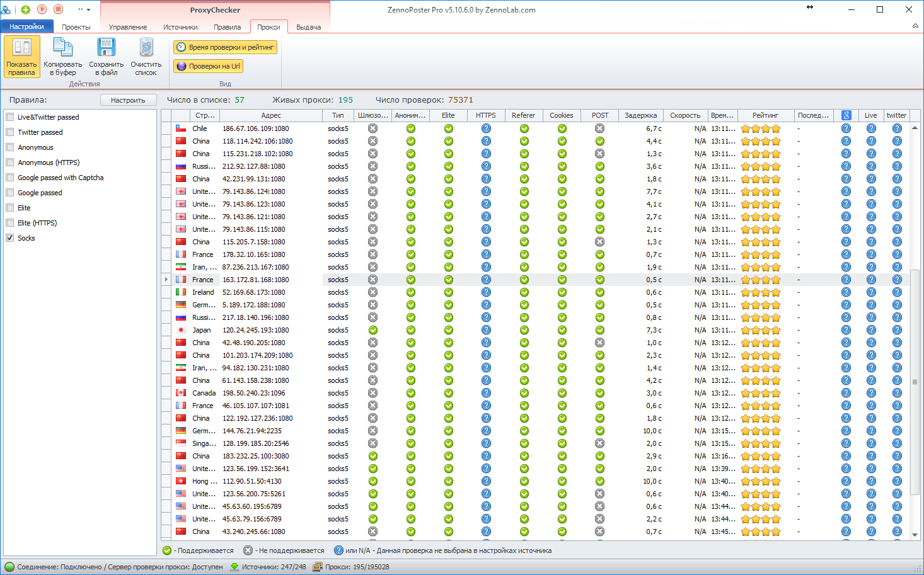Click the green plus add icon
This screenshot has height=575, width=924.
(26, 9)
